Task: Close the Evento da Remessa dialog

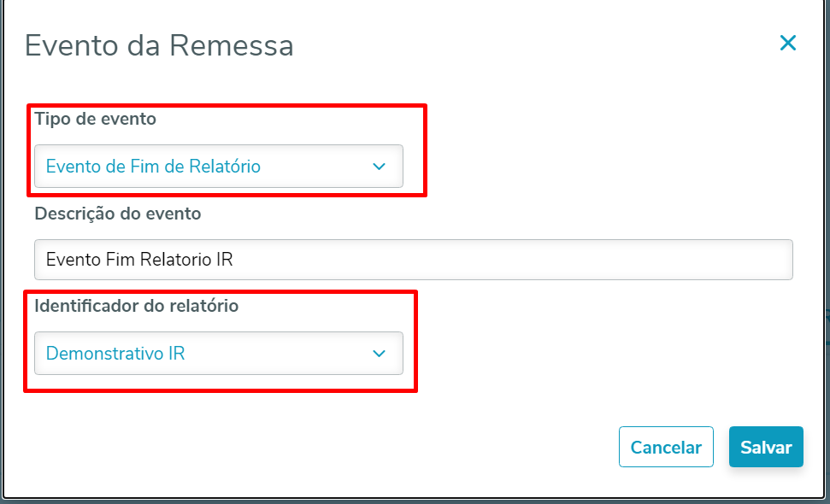Action: (x=787, y=44)
